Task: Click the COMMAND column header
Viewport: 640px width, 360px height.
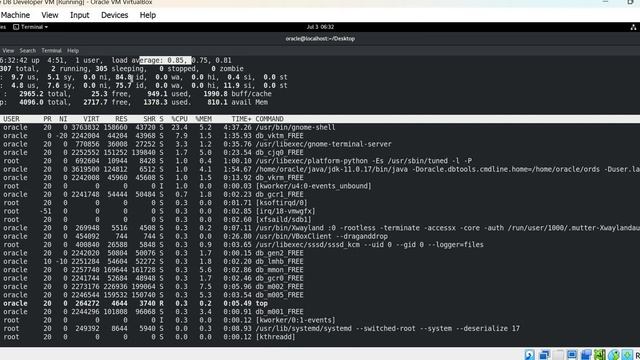Action: (x=269, y=119)
